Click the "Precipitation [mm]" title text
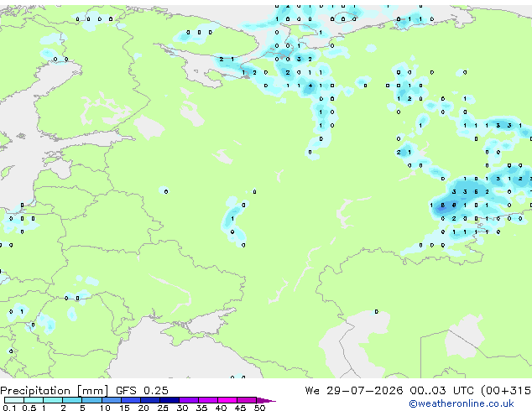Image resolution: width=532 pixels, height=411 pixels. 55,391
